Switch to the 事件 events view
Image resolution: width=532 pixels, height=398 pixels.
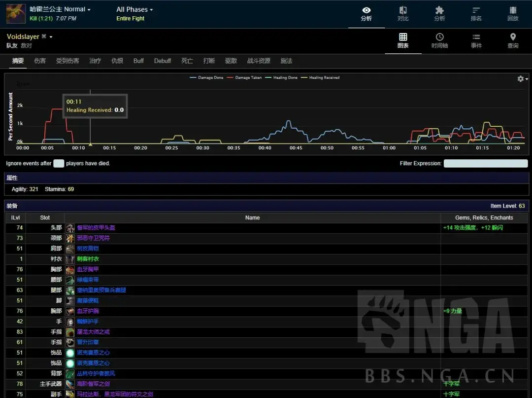476,41
